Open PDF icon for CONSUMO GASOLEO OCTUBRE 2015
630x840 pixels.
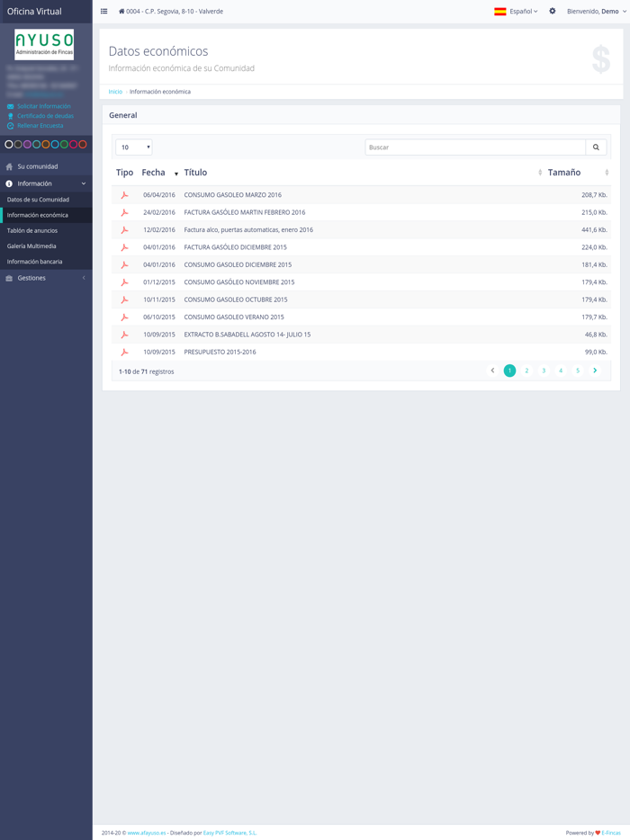[124, 299]
